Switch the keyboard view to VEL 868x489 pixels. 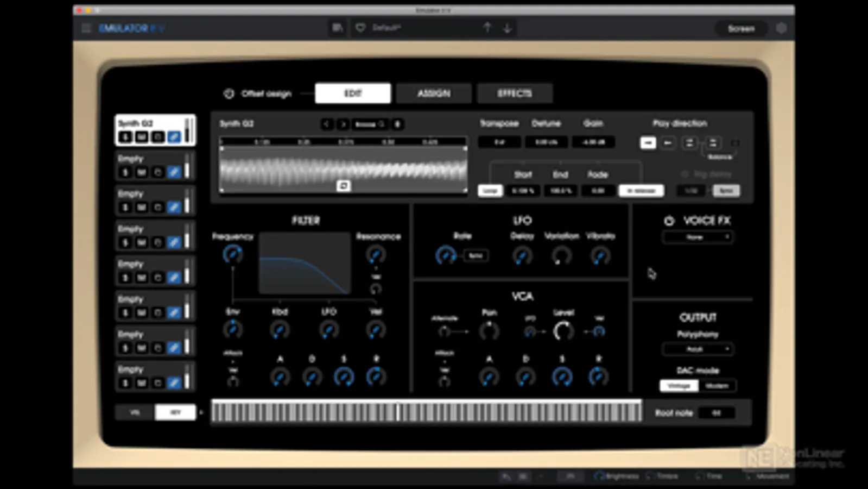click(x=135, y=412)
